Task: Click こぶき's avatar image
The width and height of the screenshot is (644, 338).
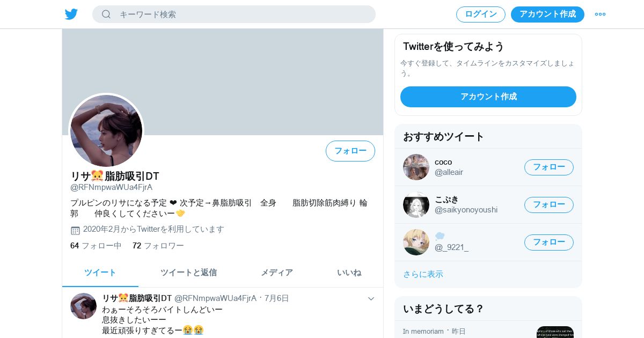Action: [x=416, y=204]
